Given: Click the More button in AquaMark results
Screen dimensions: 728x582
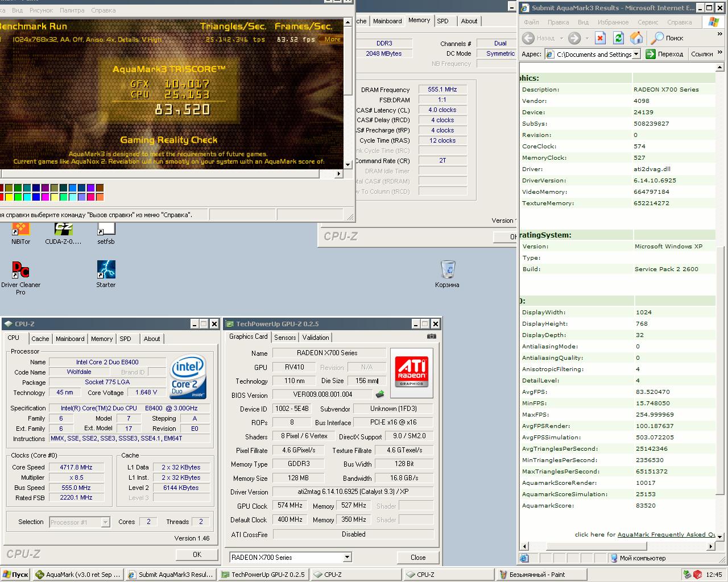Looking at the screenshot, I should pyautogui.click(x=332, y=39).
